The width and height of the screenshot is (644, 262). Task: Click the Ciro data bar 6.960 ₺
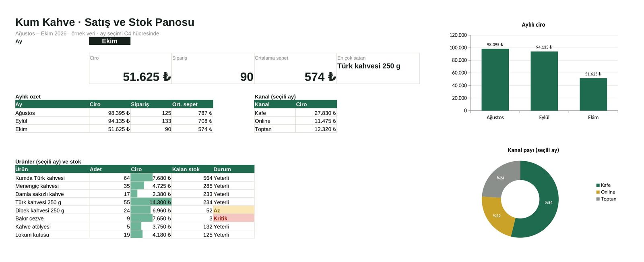tap(151, 210)
